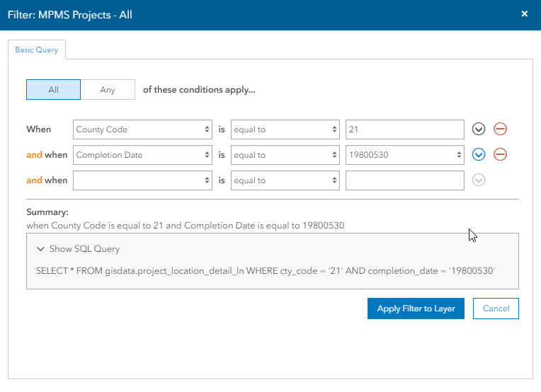Remove the Completion Date condition row
This screenshot has width=541, height=392.
(500, 155)
